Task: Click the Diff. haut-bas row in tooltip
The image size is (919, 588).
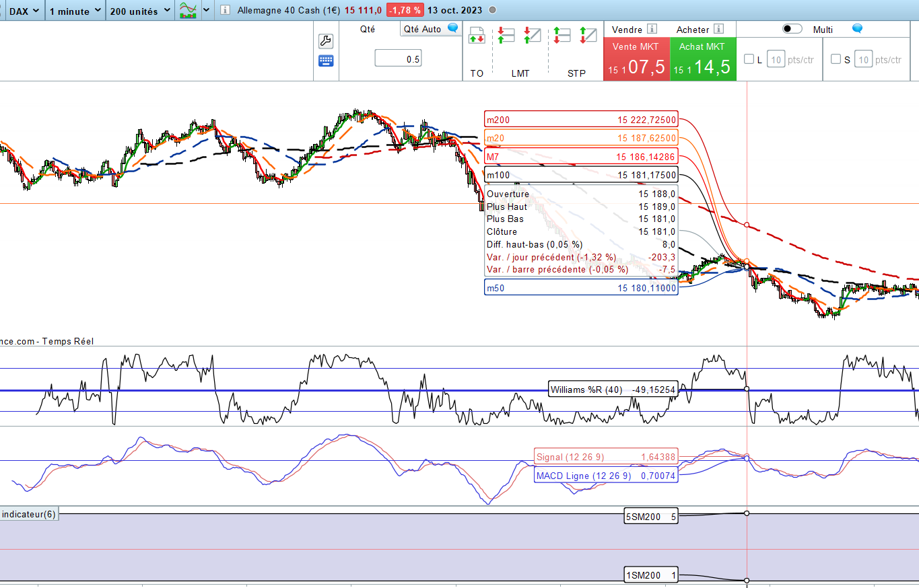Action: click(x=582, y=244)
